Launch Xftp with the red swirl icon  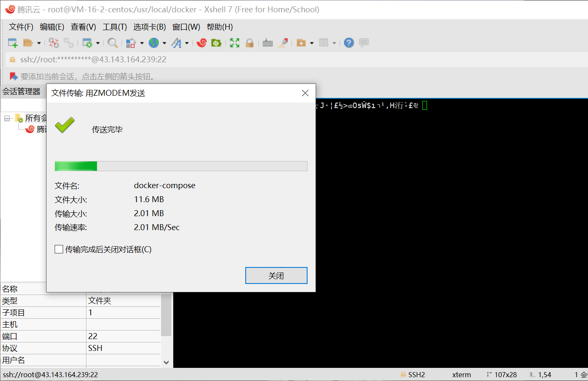click(x=202, y=43)
